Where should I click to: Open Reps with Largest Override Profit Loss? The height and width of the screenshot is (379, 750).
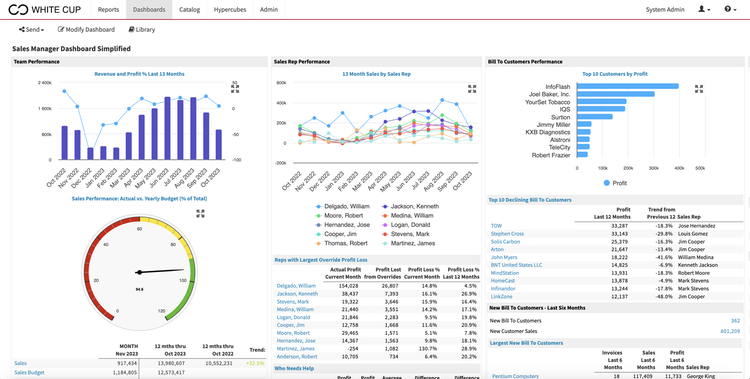[321, 260]
